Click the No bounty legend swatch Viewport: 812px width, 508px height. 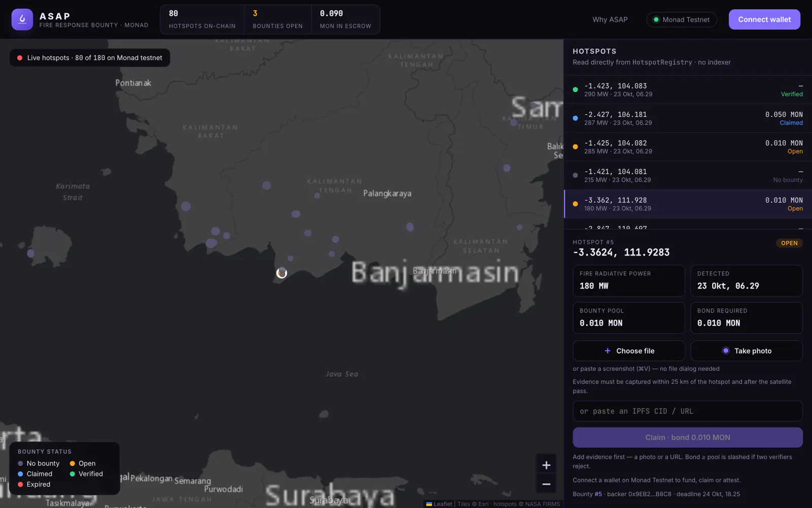(x=20, y=463)
